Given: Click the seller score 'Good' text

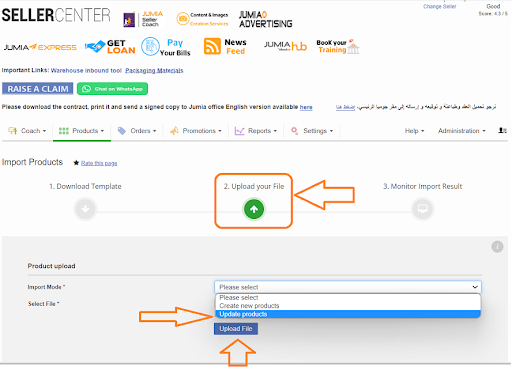Looking at the screenshot, I should [493, 6].
